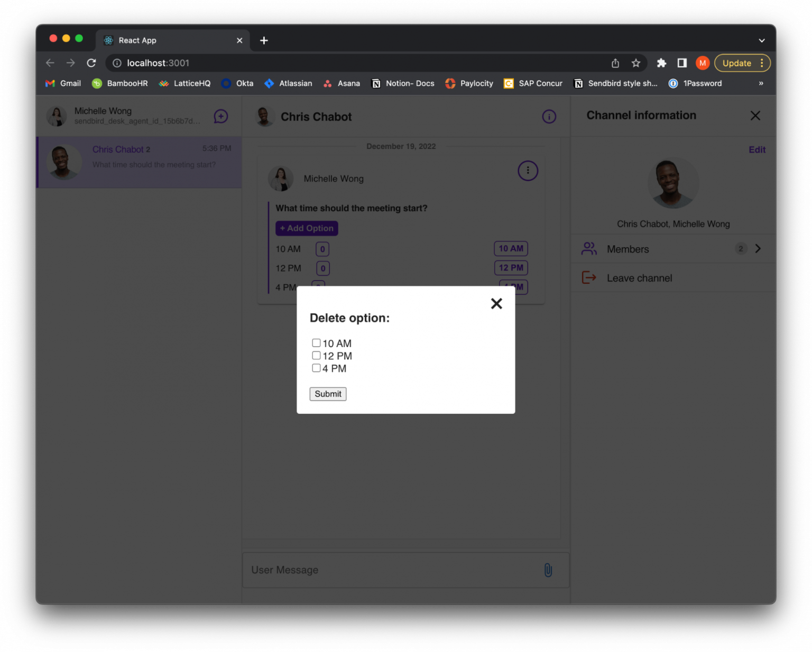Click 'Chris Chabot, Michelle Wong' channel name
Screen dimensions: 812x652
point(673,224)
